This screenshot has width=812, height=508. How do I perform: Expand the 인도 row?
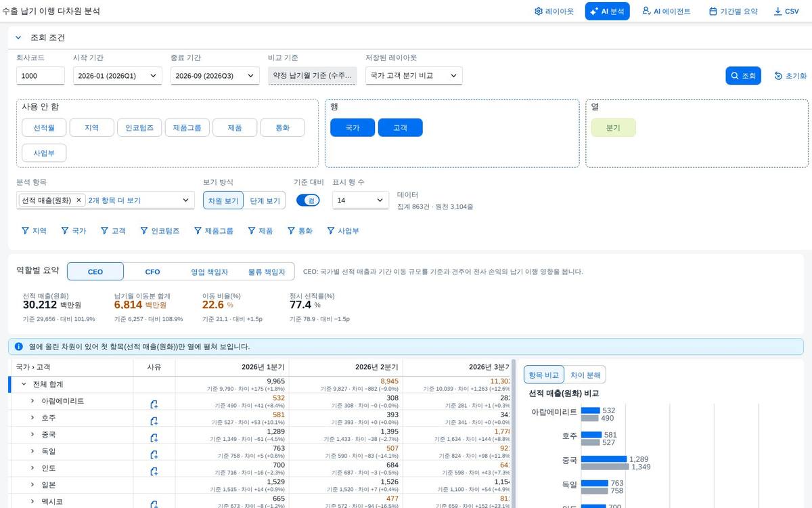[32, 468]
